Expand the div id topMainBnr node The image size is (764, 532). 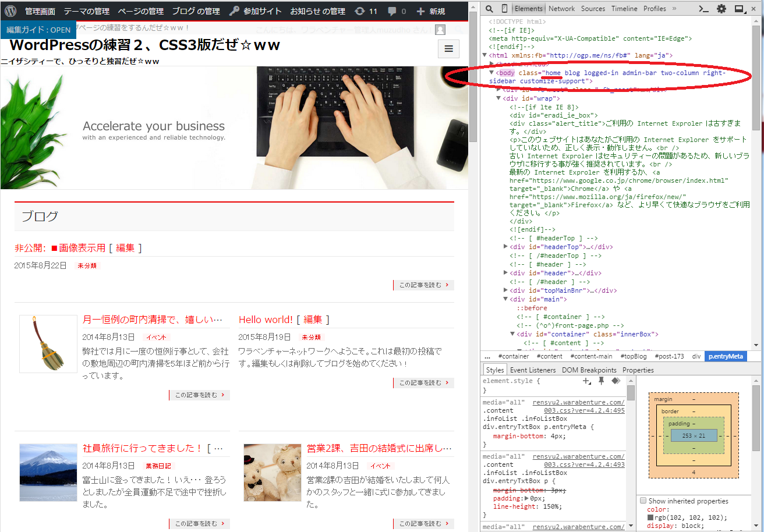coord(505,290)
